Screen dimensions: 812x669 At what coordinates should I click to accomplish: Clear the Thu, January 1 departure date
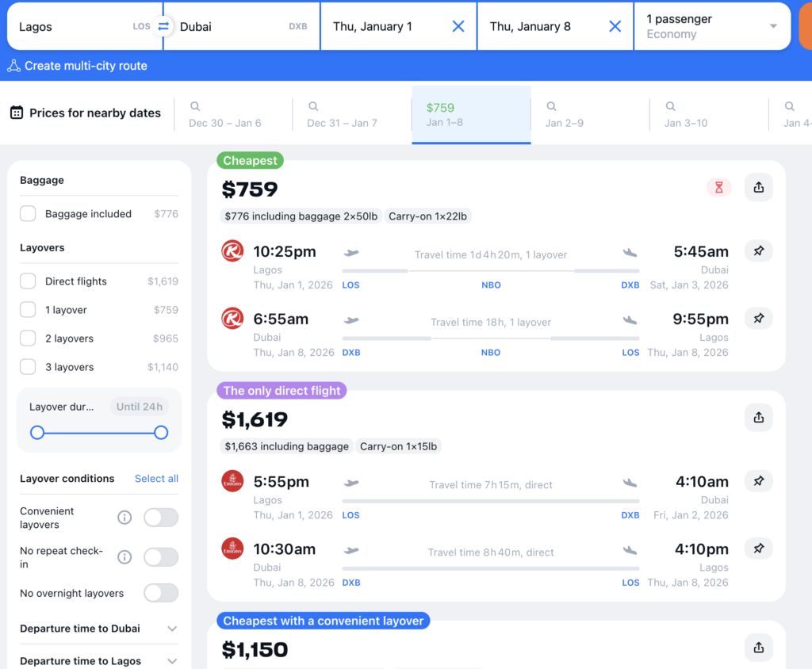coord(458,26)
